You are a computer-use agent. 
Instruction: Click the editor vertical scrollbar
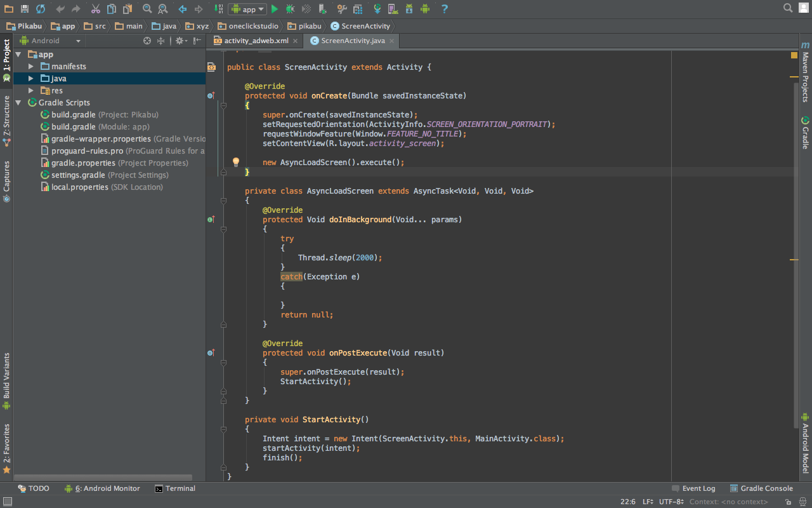797,254
